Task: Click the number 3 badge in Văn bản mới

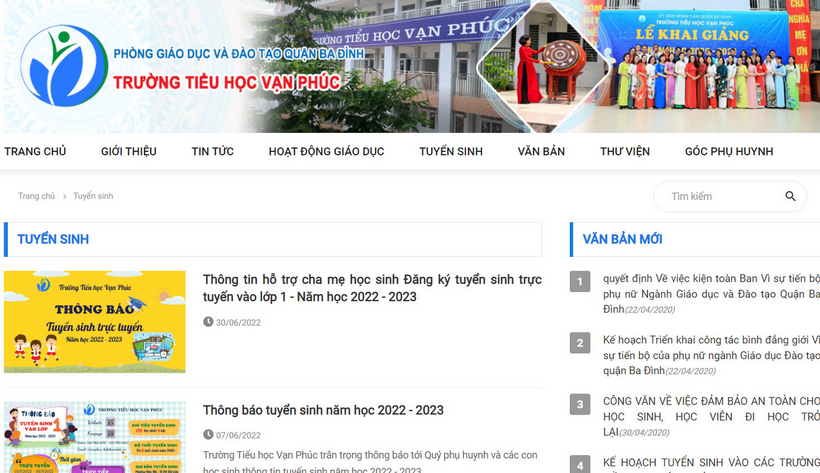Action: [580, 404]
